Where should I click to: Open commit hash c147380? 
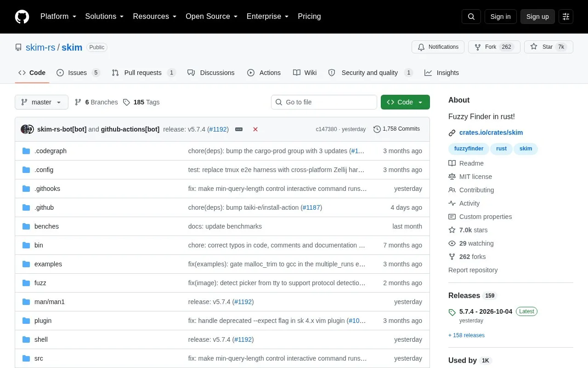pyautogui.click(x=326, y=129)
